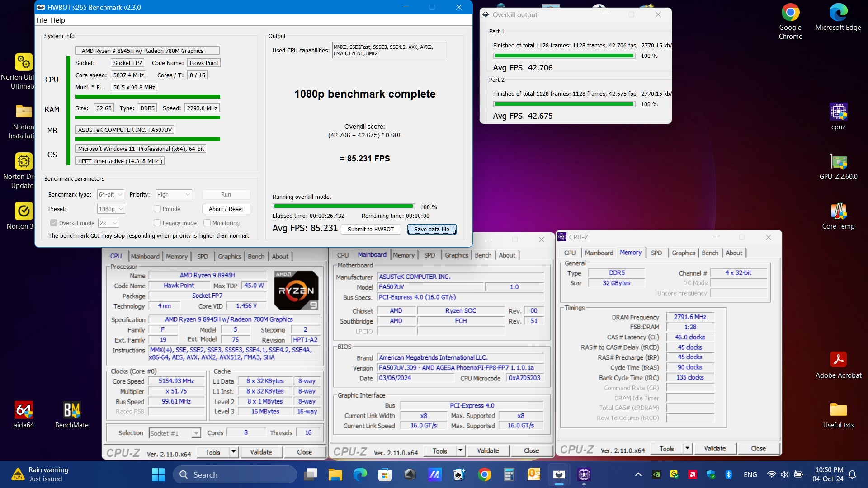This screenshot has height=488, width=868.
Task: Switch to Memory tab in CPU window
Action: tap(176, 256)
